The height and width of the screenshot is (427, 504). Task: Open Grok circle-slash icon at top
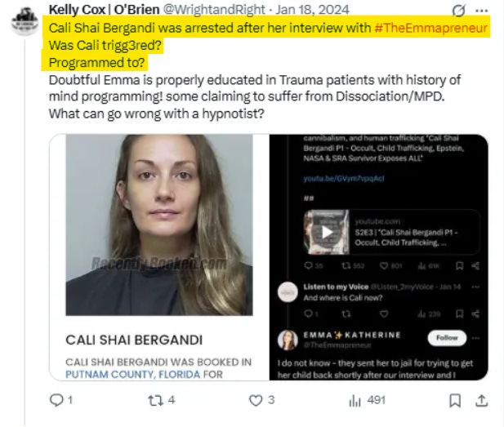coord(459,11)
